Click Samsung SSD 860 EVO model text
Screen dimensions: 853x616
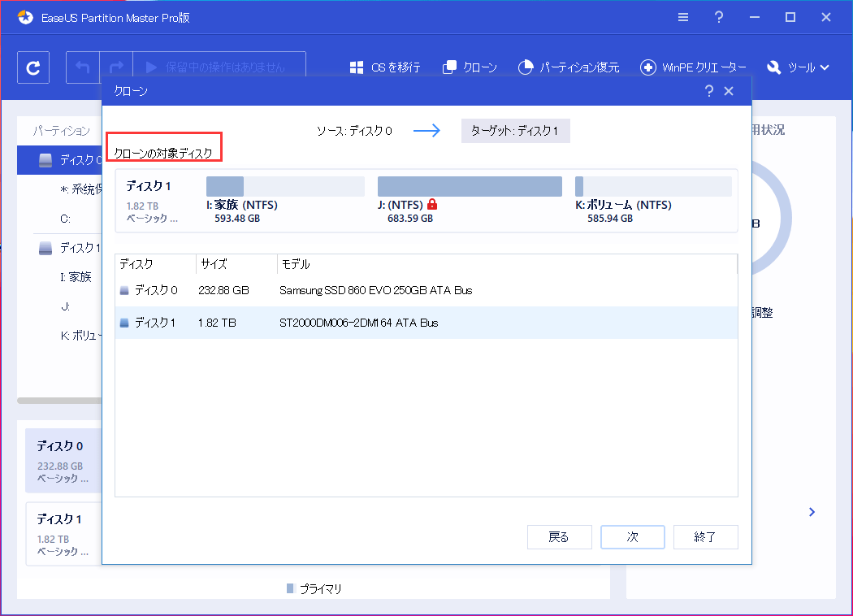[376, 291]
